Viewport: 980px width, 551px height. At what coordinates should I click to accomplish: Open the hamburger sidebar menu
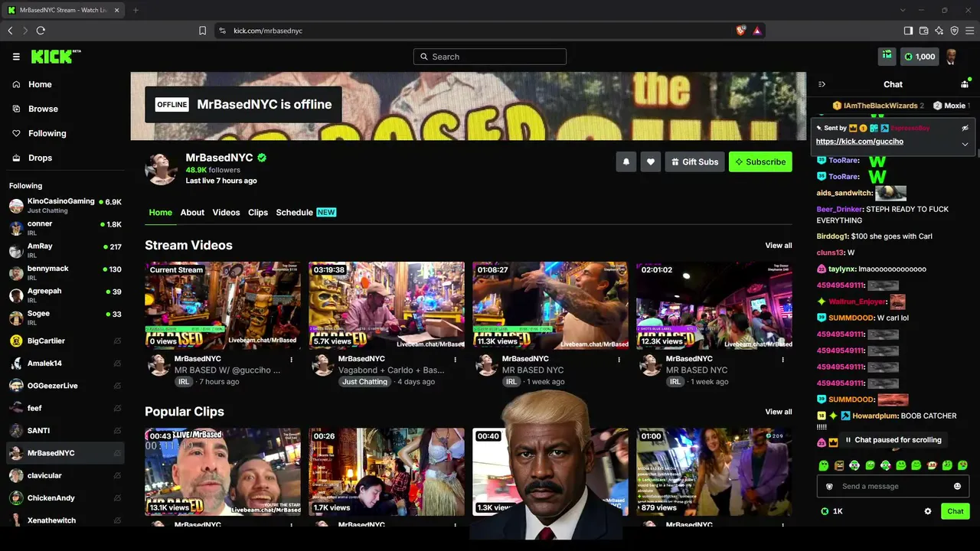16,57
